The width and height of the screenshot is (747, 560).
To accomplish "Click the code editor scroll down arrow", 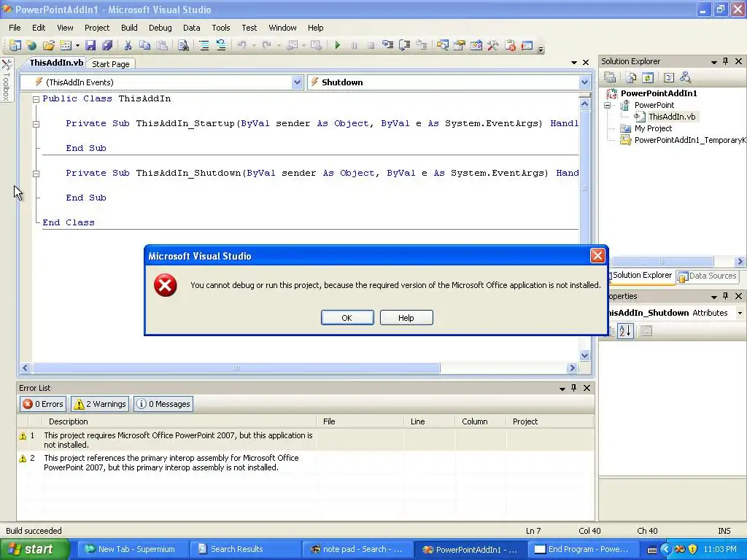I will point(584,356).
